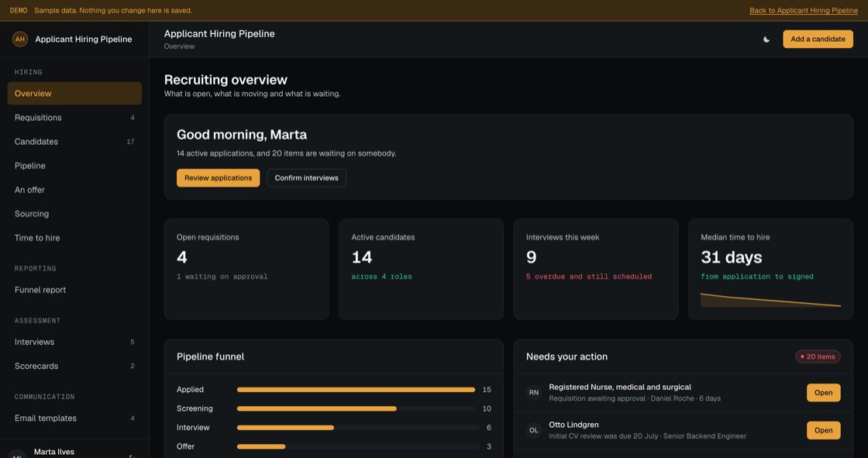Click the Applied funnel bar
This screenshot has height=458, width=868.
[x=356, y=390]
